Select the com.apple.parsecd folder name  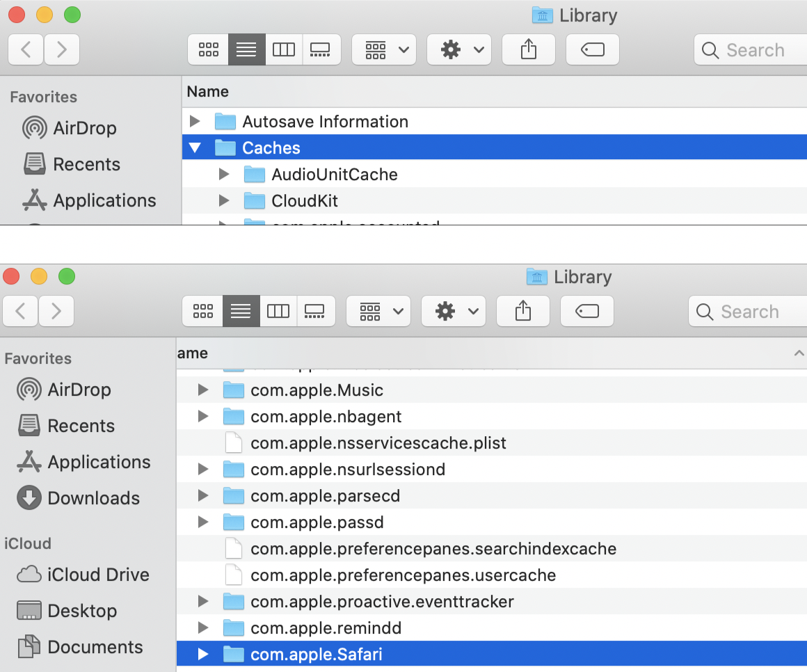(326, 495)
